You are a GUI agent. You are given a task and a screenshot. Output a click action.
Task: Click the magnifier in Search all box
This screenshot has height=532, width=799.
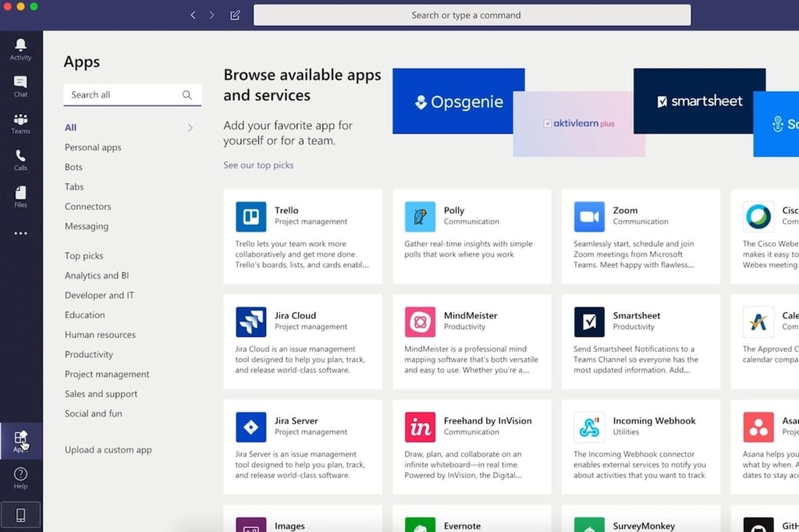[187, 95]
